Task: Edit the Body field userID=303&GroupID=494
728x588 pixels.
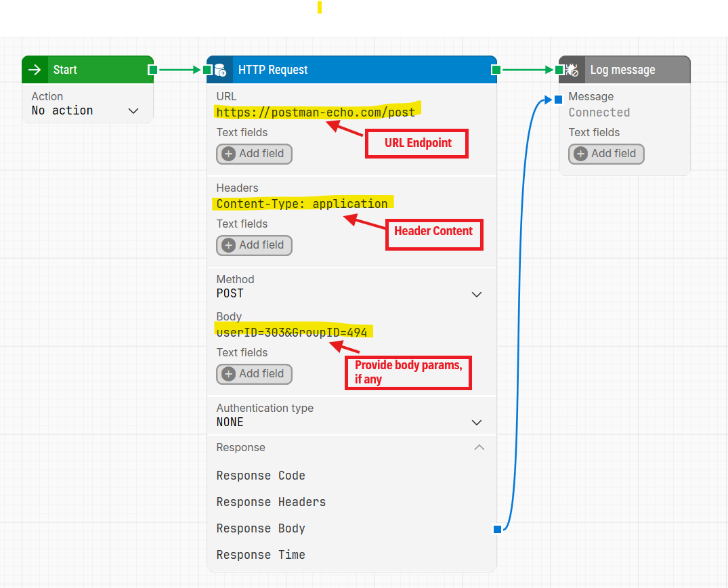Action: 292,332
